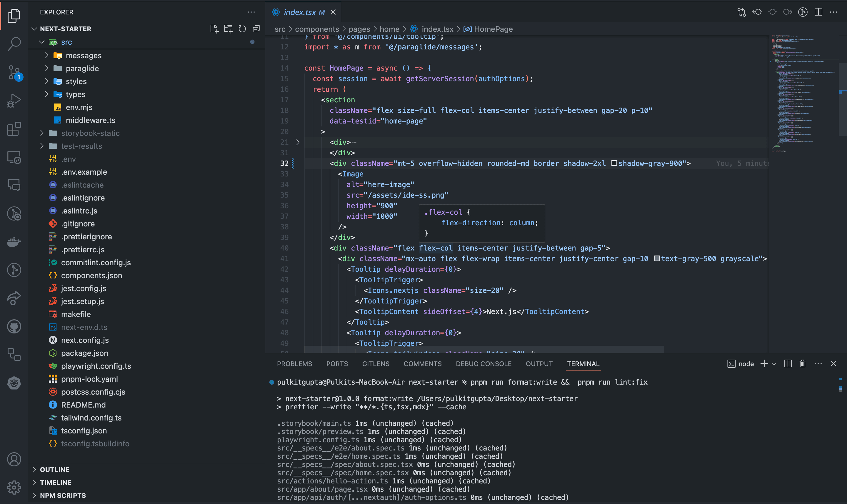Open middleware.ts file

pyautogui.click(x=90, y=120)
